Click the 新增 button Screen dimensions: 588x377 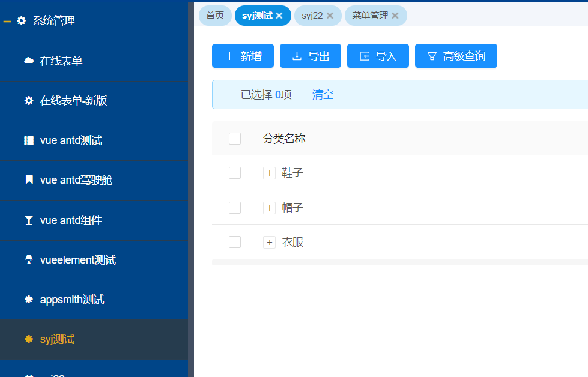click(243, 56)
